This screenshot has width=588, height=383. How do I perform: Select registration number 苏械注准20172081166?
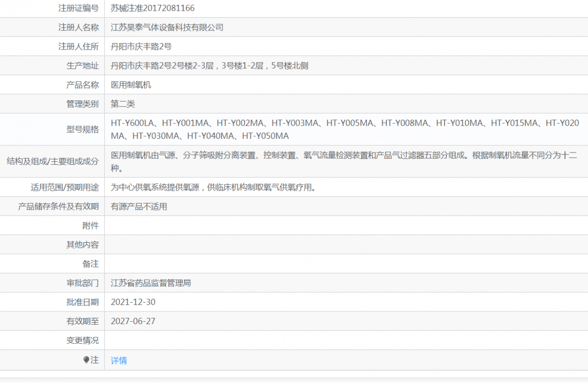152,8
